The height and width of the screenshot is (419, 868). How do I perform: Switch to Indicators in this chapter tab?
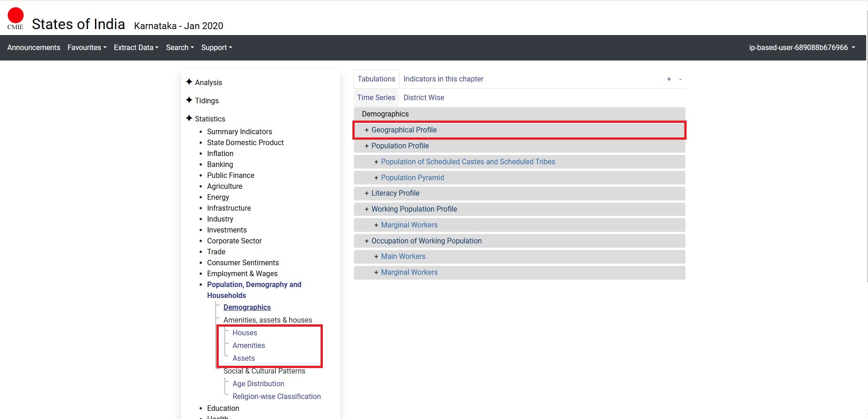tap(443, 79)
